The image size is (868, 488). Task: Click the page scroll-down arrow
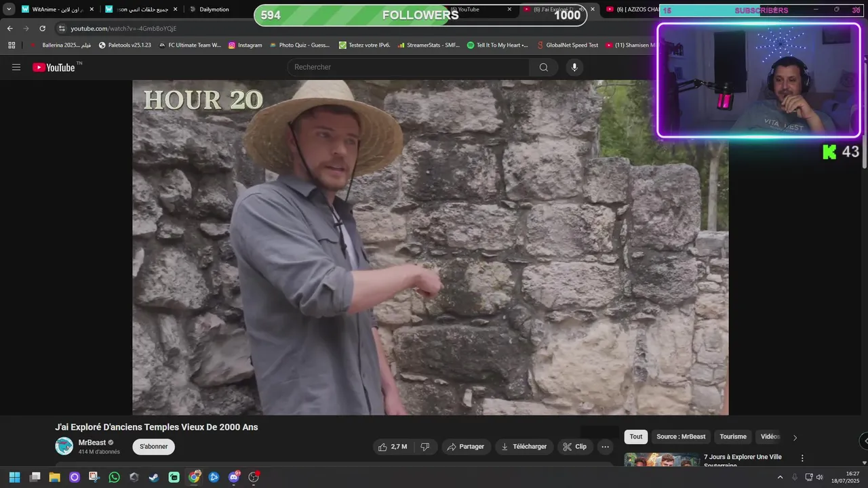point(864,462)
